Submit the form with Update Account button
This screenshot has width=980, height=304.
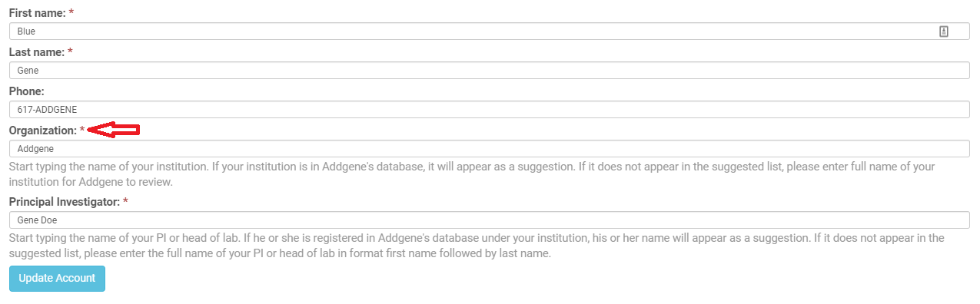point(57,279)
